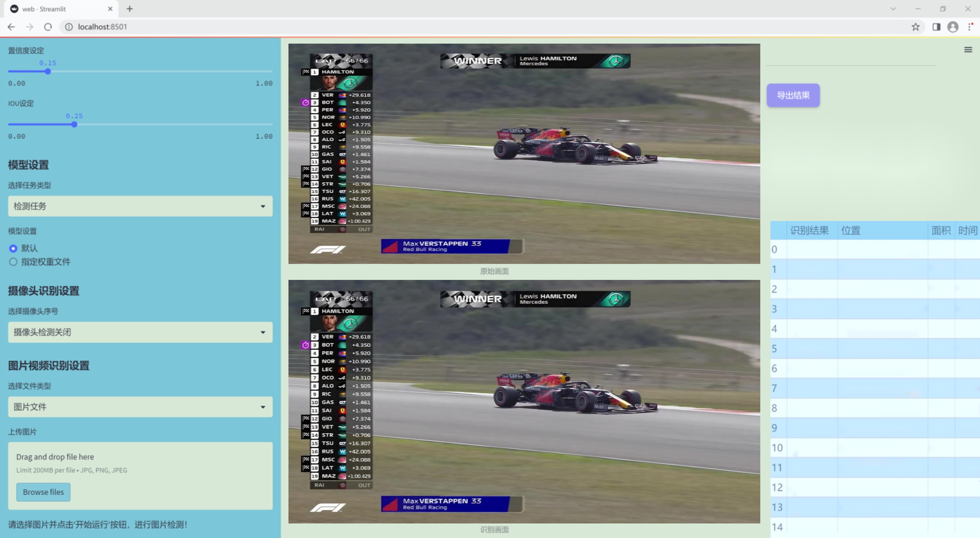Open the file type dropdown 图片文件

140,407
